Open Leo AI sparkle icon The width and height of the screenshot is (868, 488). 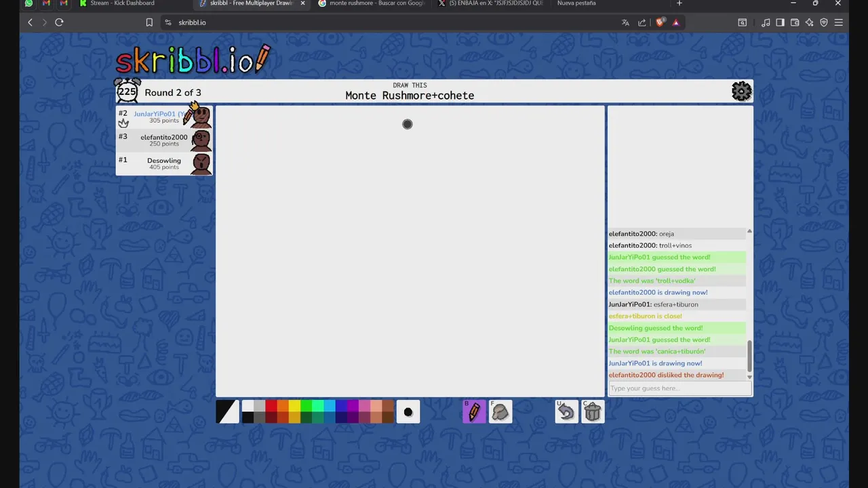coord(809,22)
